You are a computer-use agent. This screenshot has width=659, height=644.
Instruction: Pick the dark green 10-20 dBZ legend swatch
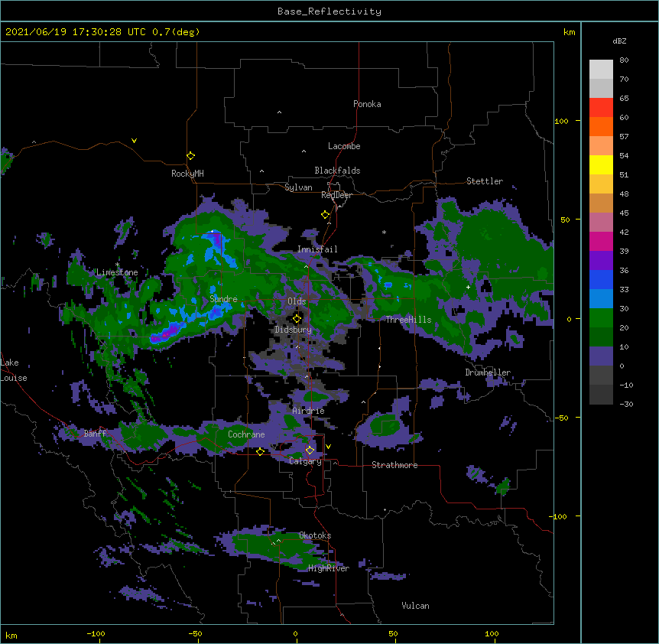point(601,337)
